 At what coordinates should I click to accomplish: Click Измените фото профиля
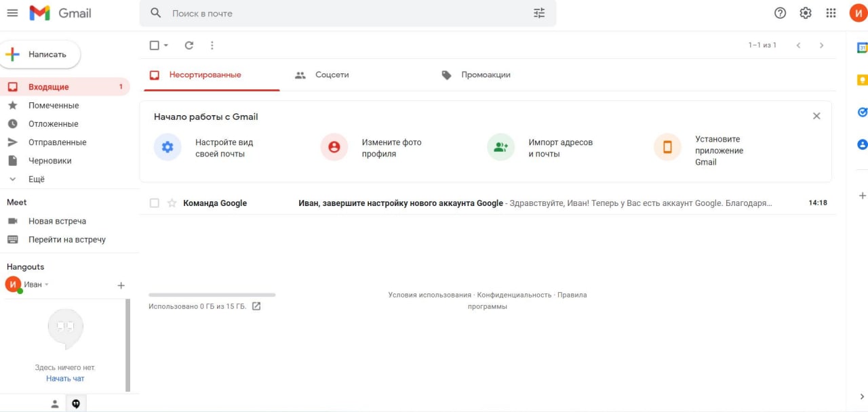[391, 148]
